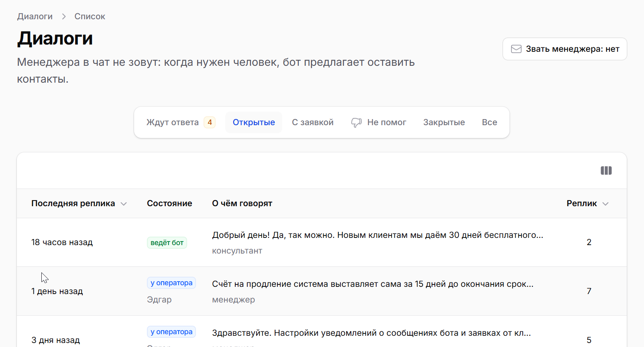Click reply count 2

coord(589,242)
